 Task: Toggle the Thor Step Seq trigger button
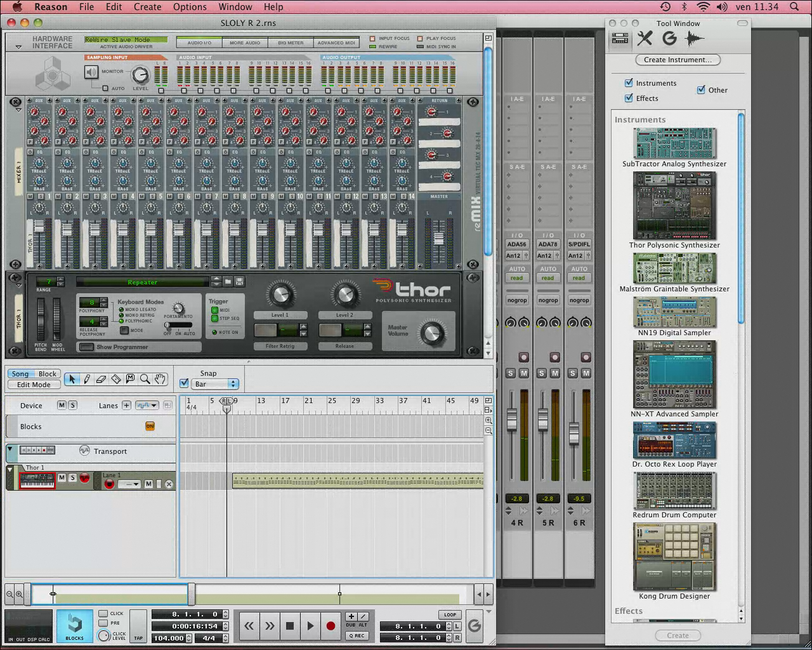tap(214, 319)
